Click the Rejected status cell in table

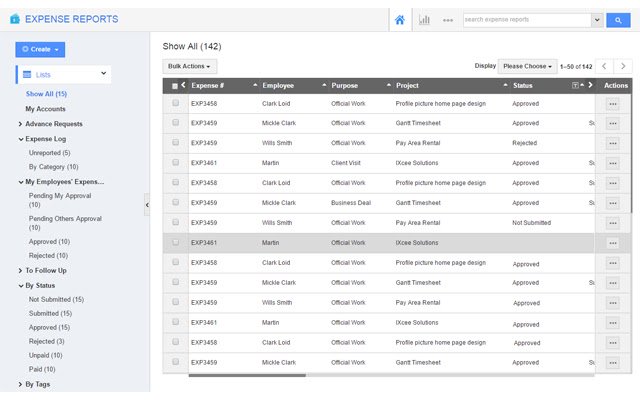pyautogui.click(x=524, y=143)
